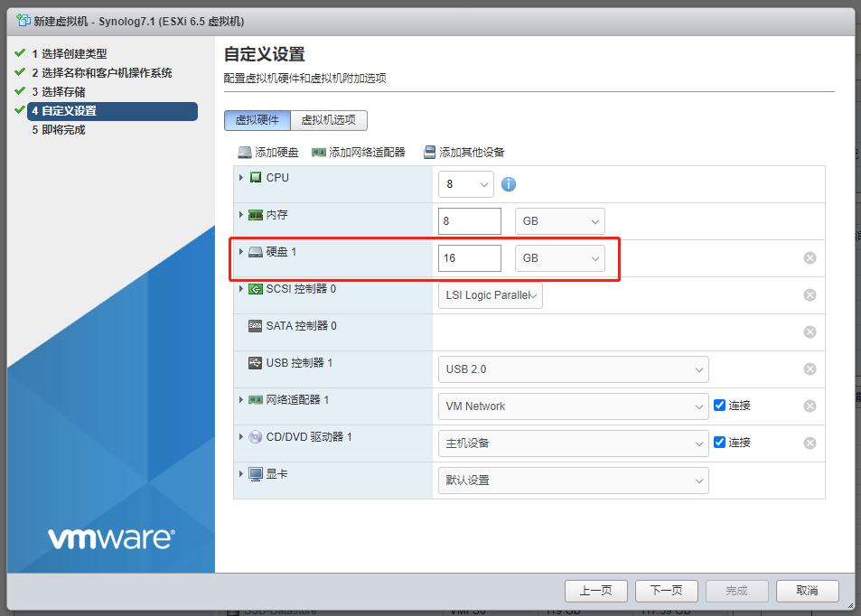Click the memory size input field
This screenshot has height=616, width=861.
click(470, 221)
